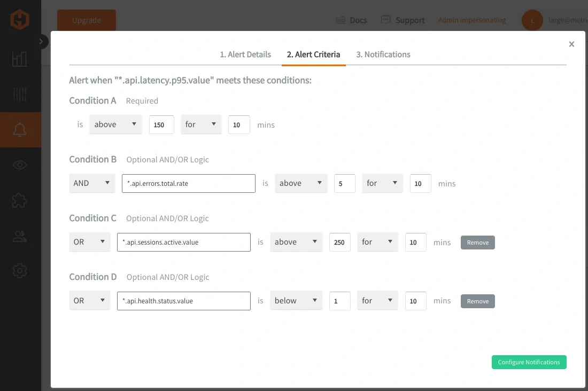Image resolution: width=588 pixels, height=391 pixels.
Task: Remove Condition C using its Remove button
Action: point(477,242)
